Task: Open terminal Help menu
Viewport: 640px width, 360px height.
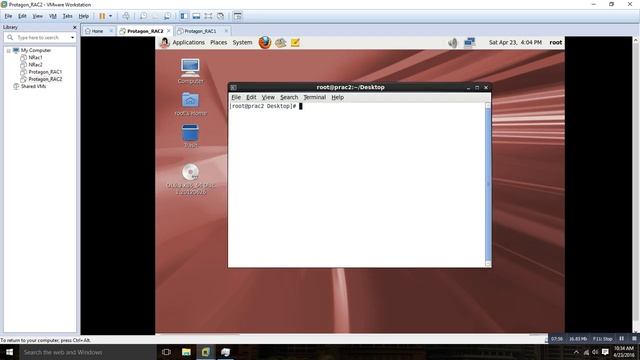Action: point(338,98)
